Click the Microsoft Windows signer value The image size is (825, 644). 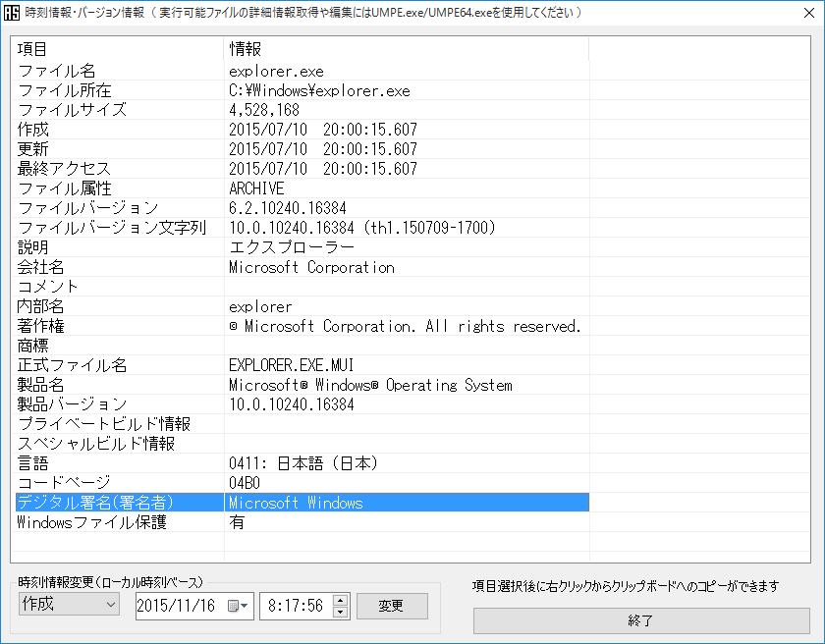point(296,503)
